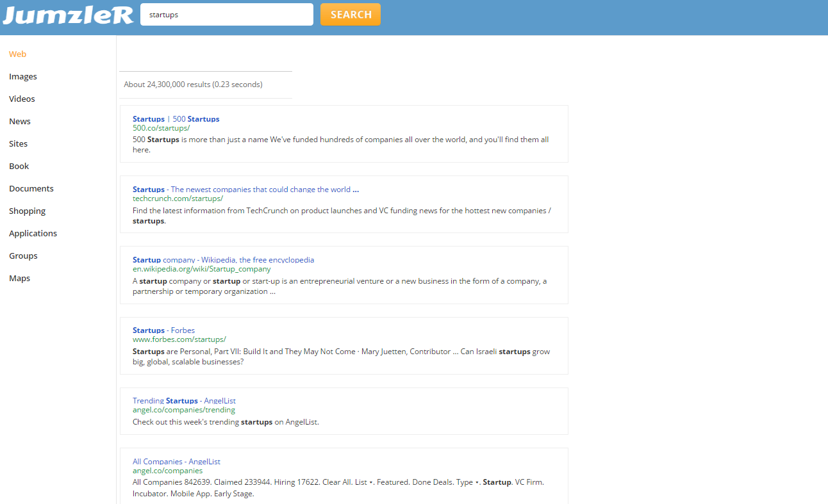
Task: Click the Forbes description snippet
Action: (341, 357)
